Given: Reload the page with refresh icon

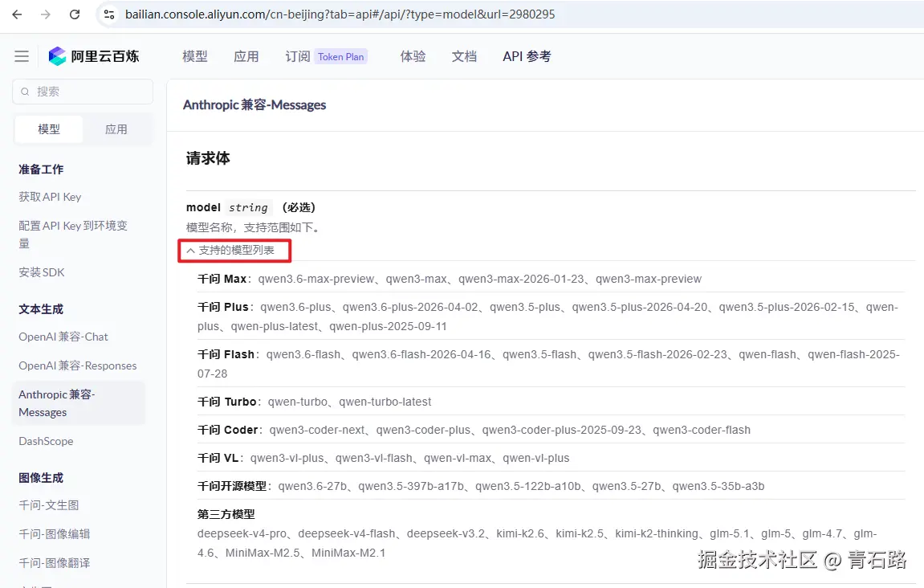Looking at the screenshot, I should click(x=74, y=14).
